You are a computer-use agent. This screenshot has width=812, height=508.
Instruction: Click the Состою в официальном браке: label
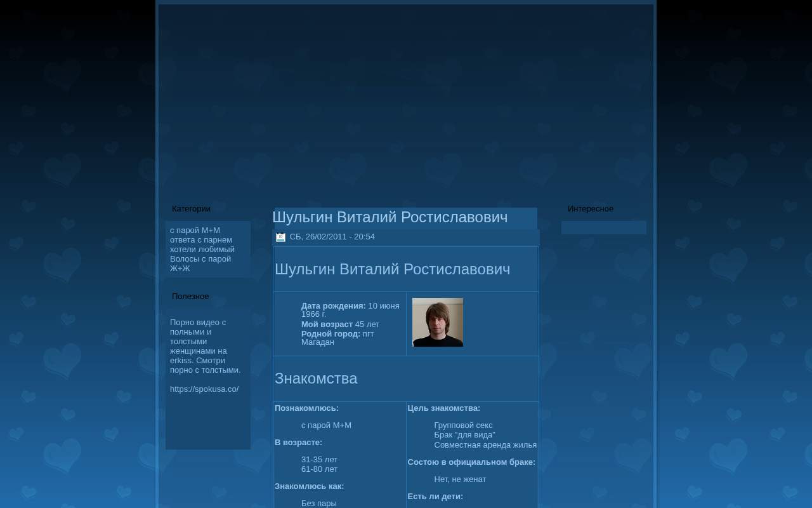(x=472, y=462)
